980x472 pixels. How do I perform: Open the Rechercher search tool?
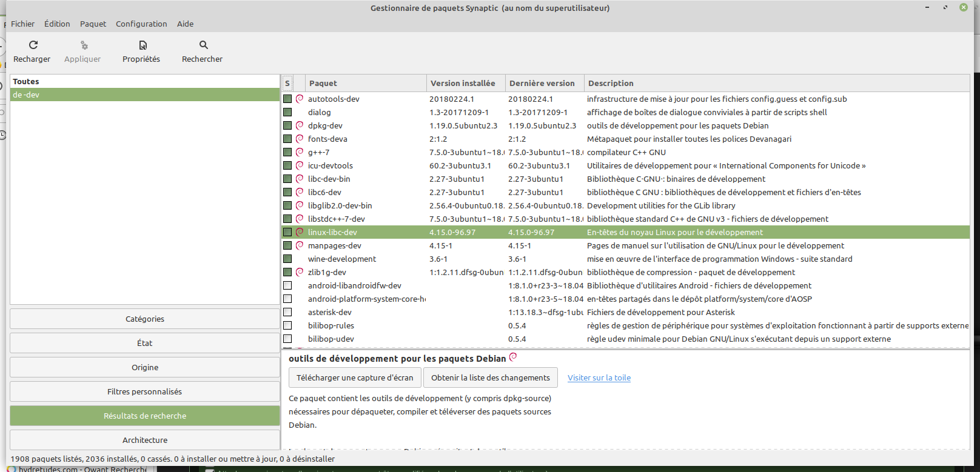click(203, 45)
